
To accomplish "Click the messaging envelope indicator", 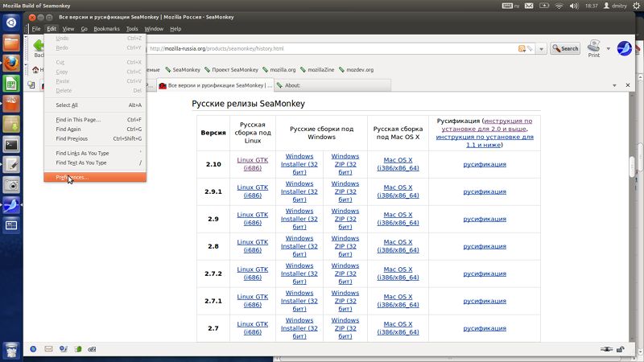I will coord(529,6).
